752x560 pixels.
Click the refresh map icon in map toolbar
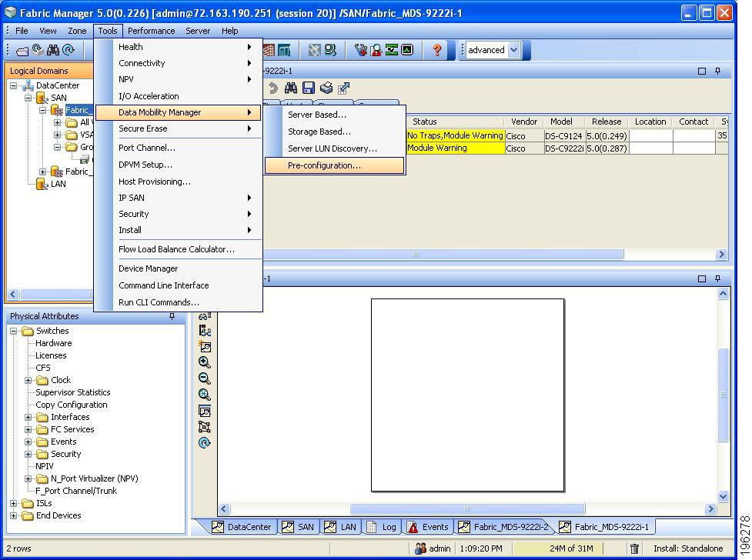(204, 443)
